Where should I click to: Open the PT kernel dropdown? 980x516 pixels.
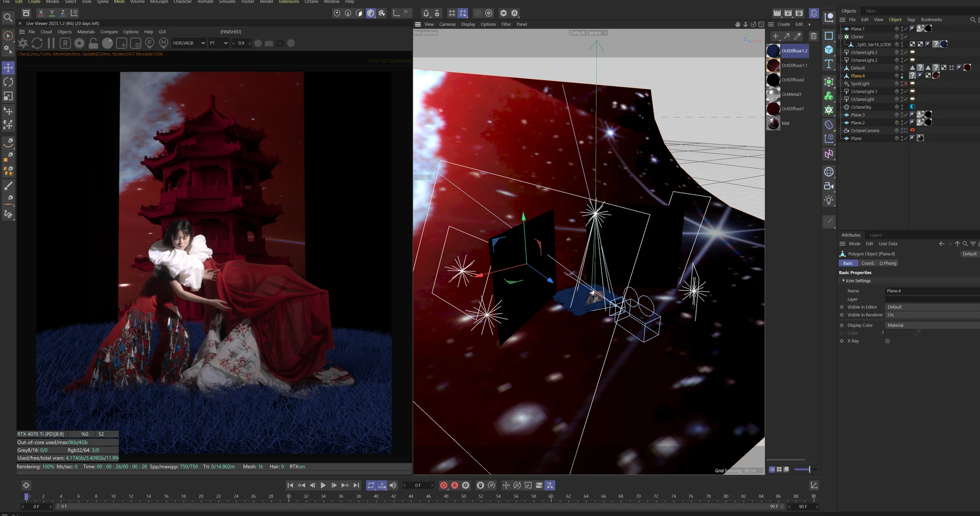(218, 43)
